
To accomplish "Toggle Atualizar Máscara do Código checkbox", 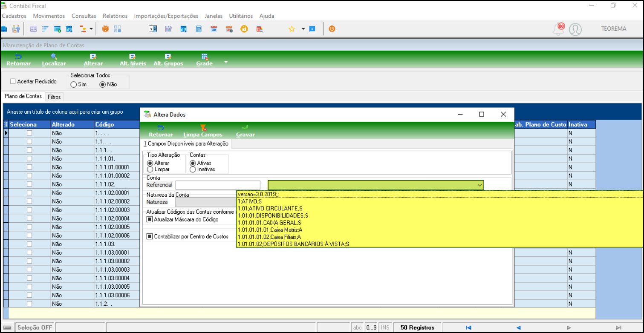I will tap(150, 219).
